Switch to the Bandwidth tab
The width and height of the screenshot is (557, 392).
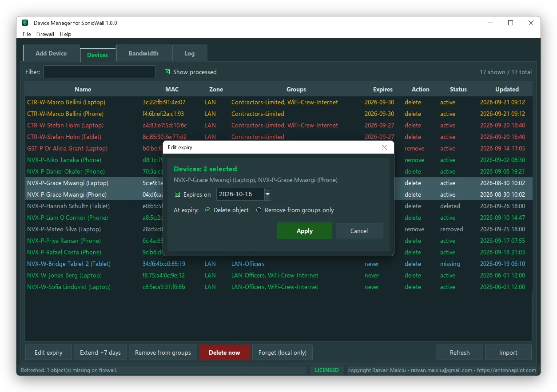coord(143,53)
